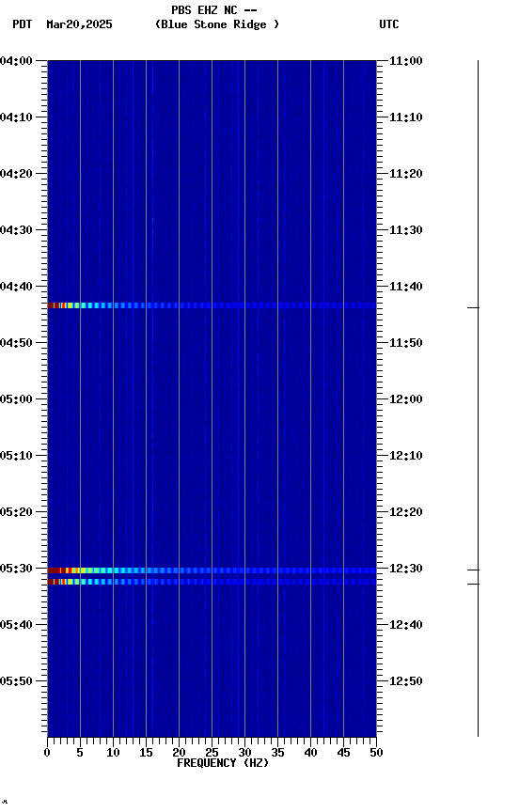Click the 04:00 PDT time label
This screenshot has width=519, height=812.
pyautogui.click(x=16, y=60)
